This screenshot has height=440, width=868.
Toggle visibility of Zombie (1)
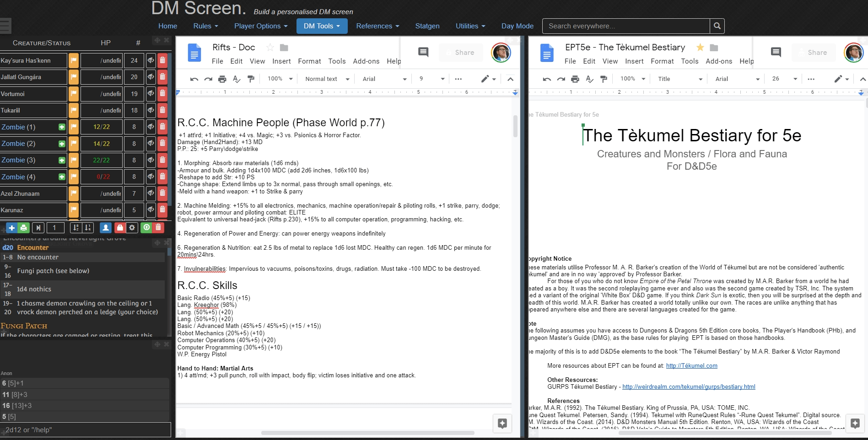point(151,127)
